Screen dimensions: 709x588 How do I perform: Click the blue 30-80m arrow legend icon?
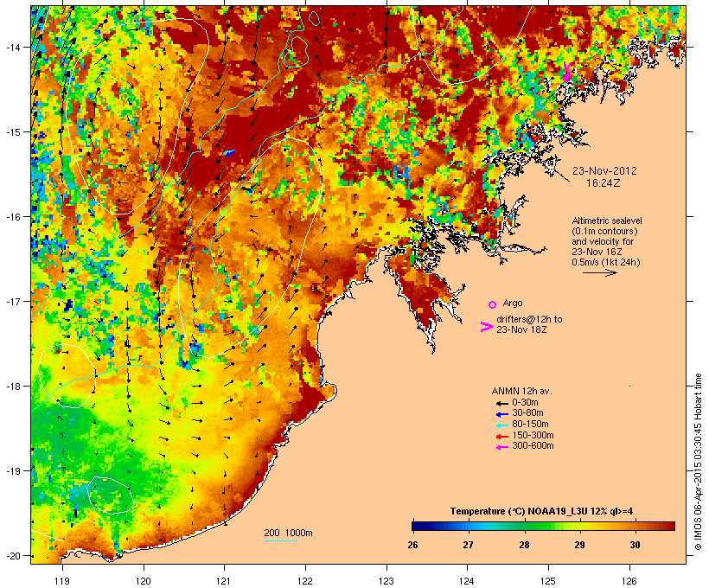[x=501, y=413]
